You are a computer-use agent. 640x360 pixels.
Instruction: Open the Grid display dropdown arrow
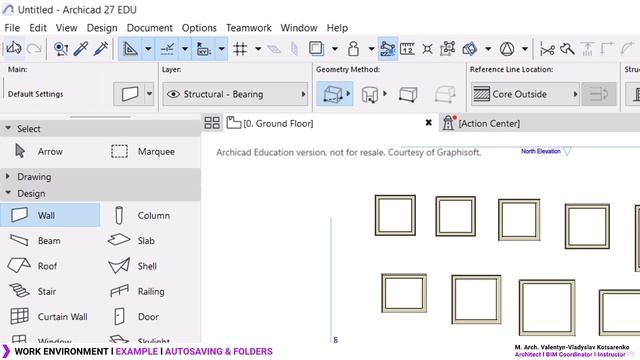[x=258, y=49]
